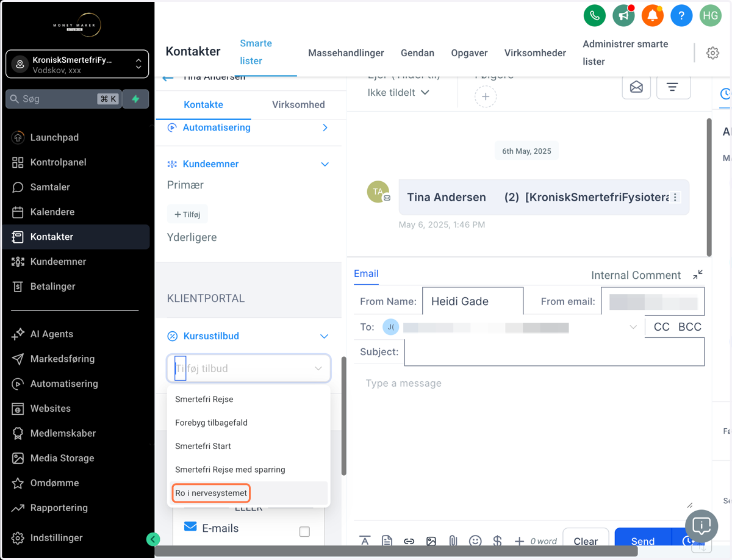Screen dimensions: 732x560
Task: Insert a template with document icon
Action: (x=387, y=540)
